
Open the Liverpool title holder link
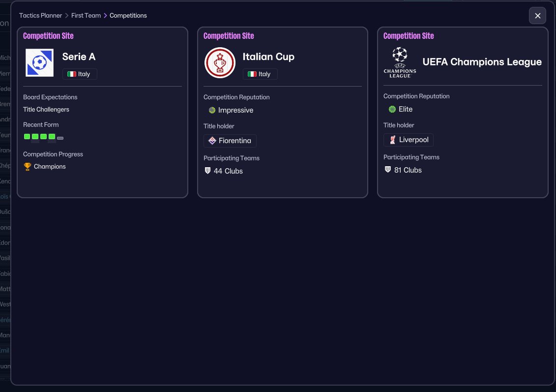point(409,140)
